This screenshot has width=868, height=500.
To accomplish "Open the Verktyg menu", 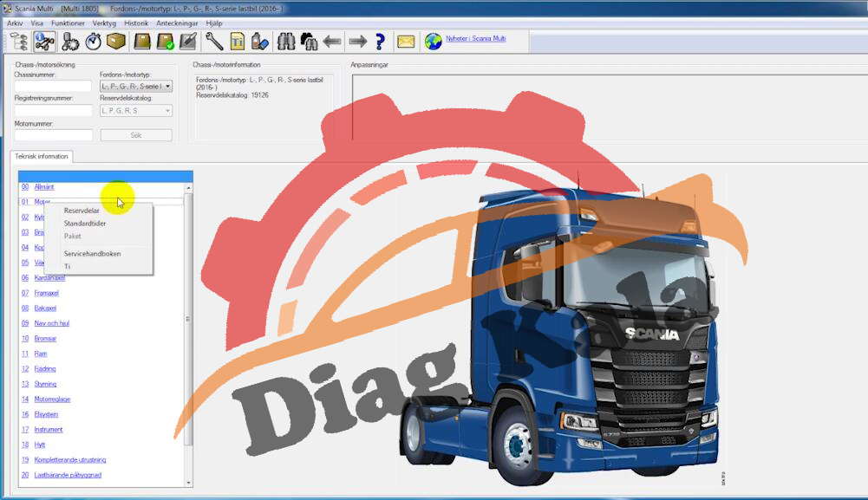I will click(104, 23).
